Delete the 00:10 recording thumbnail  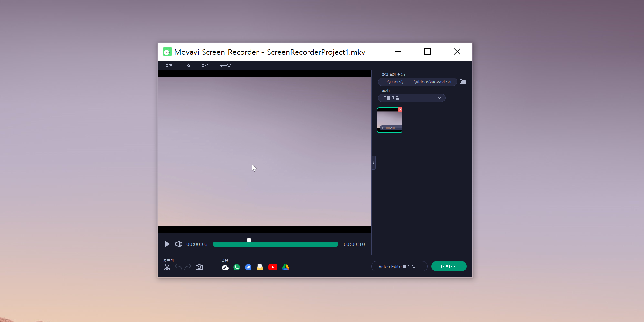click(400, 109)
